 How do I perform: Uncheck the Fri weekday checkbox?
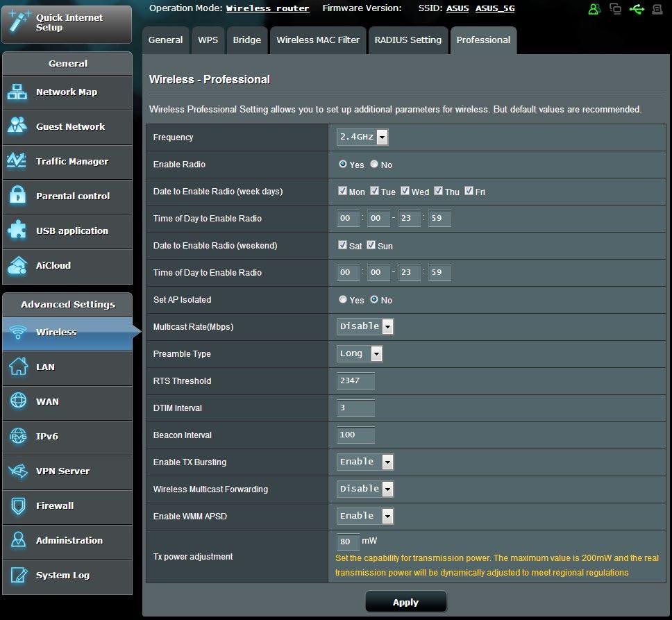tap(469, 191)
